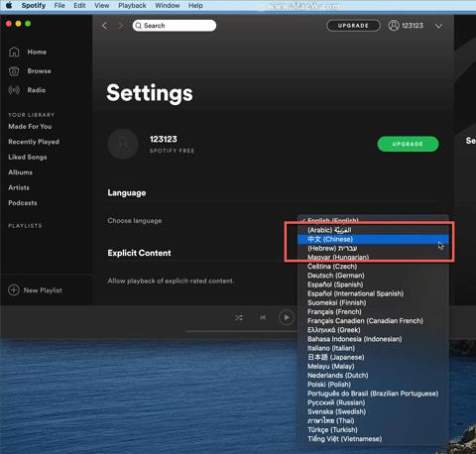Screen dimensions: 476x454
Task: Select Deutsch (German) language
Action: (373, 276)
